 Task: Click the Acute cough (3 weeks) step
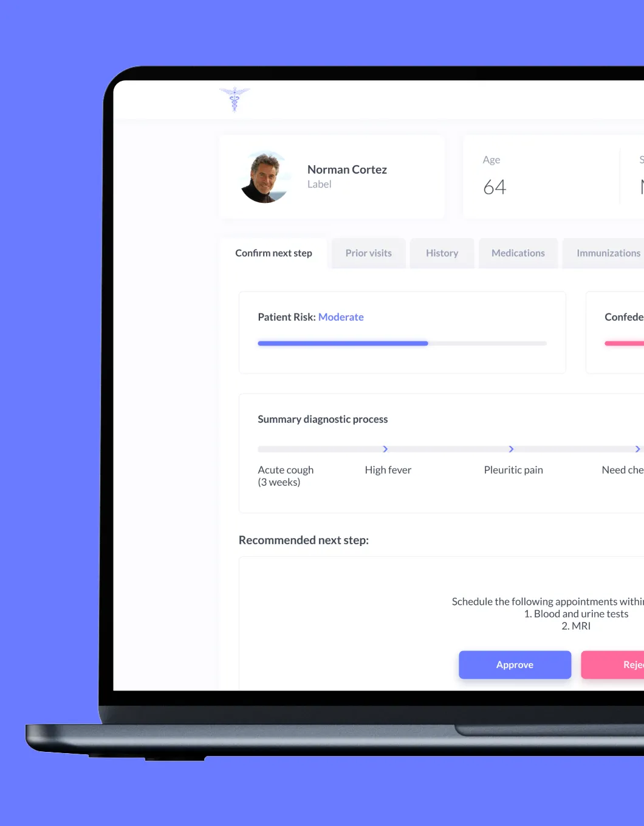[286, 476]
